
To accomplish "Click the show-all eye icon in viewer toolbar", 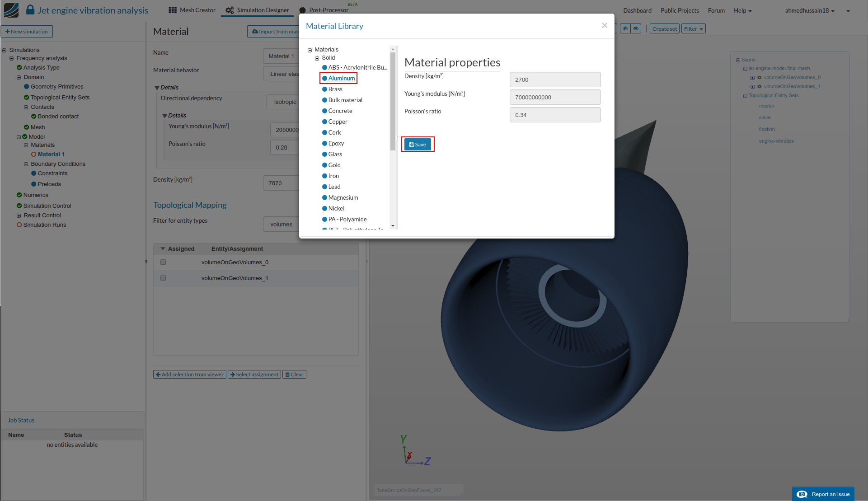I will tap(636, 28).
